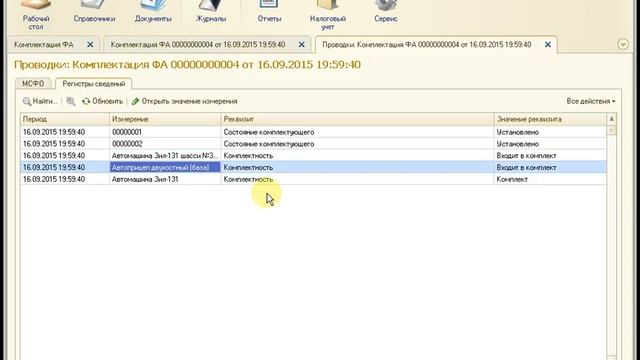This screenshot has height=360, width=640.
Task: Click Открыть значение измерения pencil button
Action: click(x=184, y=101)
